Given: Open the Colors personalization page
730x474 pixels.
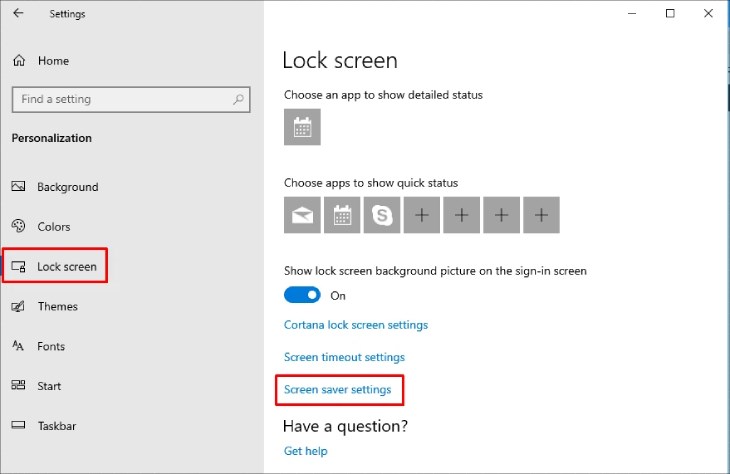Looking at the screenshot, I should (53, 227).
